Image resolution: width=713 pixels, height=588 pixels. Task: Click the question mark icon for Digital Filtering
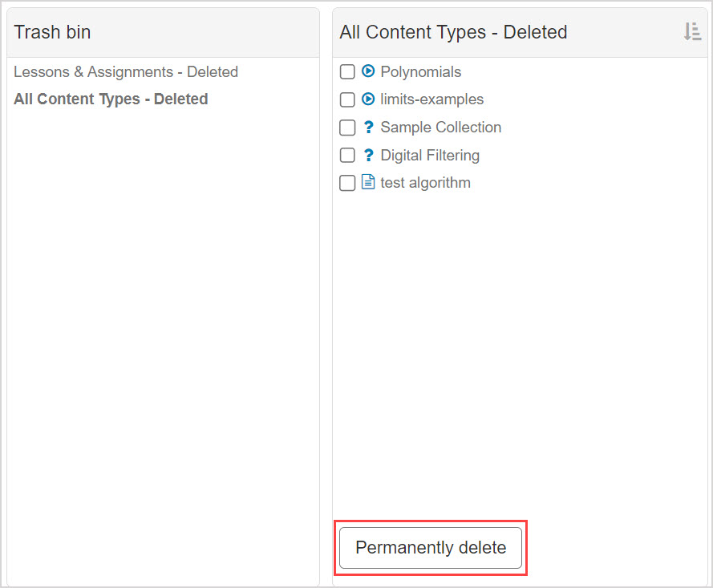(x=367, y=155)
